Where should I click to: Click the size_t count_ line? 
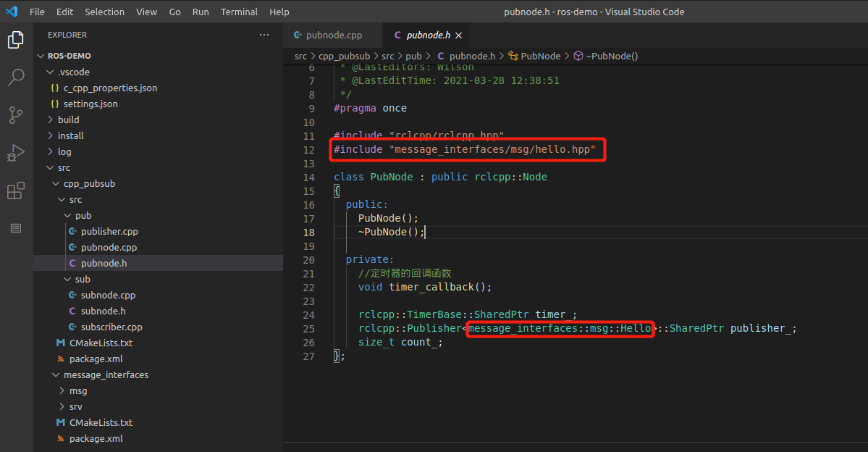tap(400, 343)
